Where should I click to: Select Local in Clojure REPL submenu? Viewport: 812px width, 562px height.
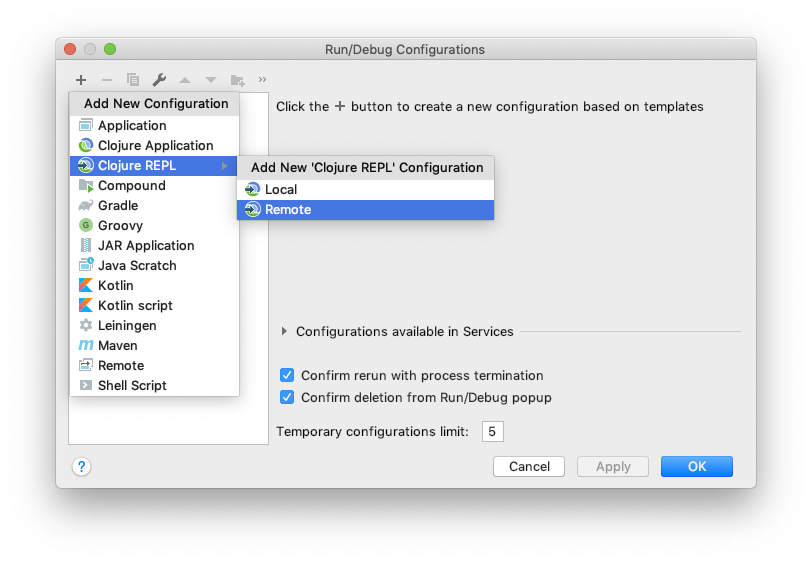[366, 190]
